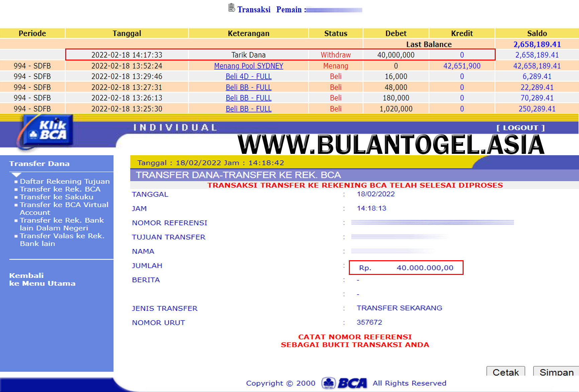This screenshot has width=579, height=392.
Task: Click the kredit value 42,651,900
Action: point(462,66)
